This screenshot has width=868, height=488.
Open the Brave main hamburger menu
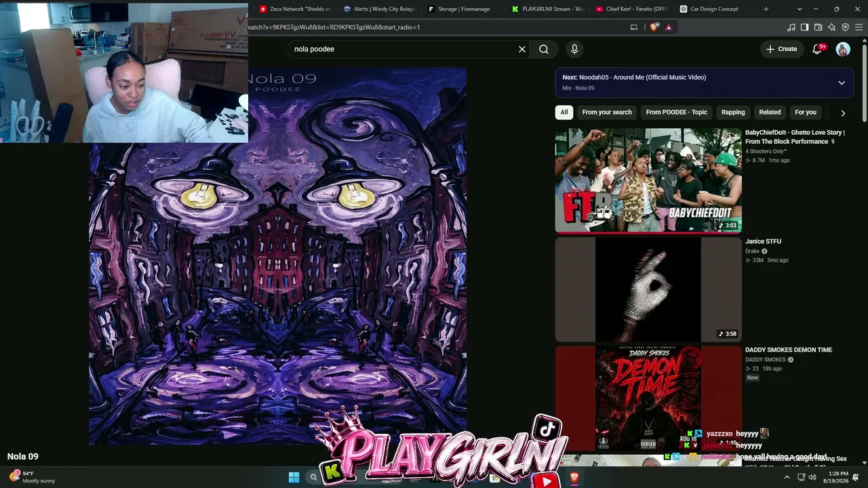coord(859,27)
